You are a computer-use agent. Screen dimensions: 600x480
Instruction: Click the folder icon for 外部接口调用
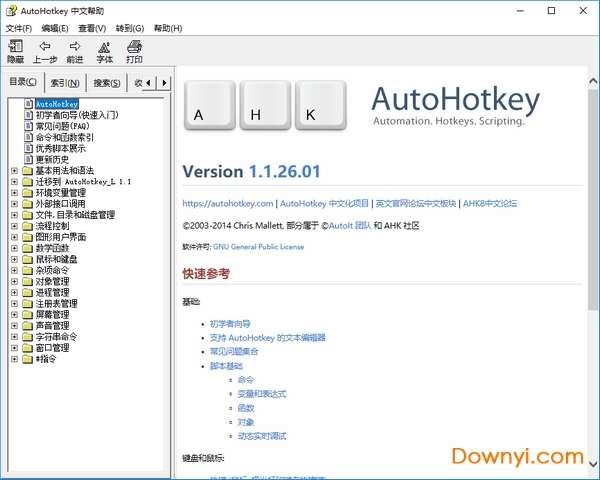28,204
